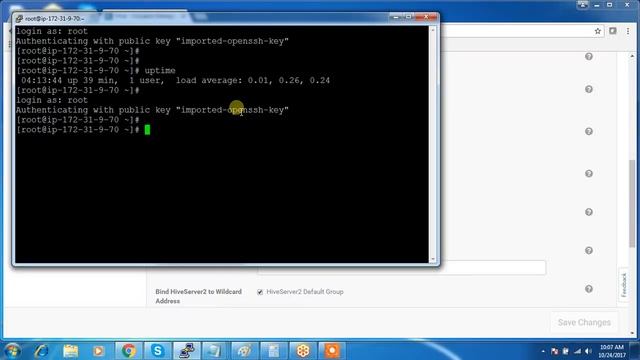The height and width of the screenshot is (360, 640).
Task: Launch Internet Explorer from the taskbar
Action: pyautogui.click(x=41, y=351)
